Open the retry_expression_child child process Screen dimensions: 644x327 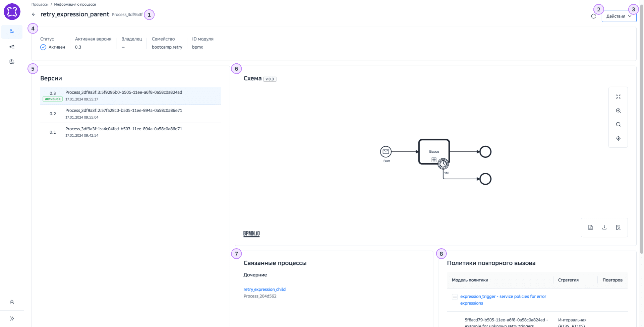(265, 289)
